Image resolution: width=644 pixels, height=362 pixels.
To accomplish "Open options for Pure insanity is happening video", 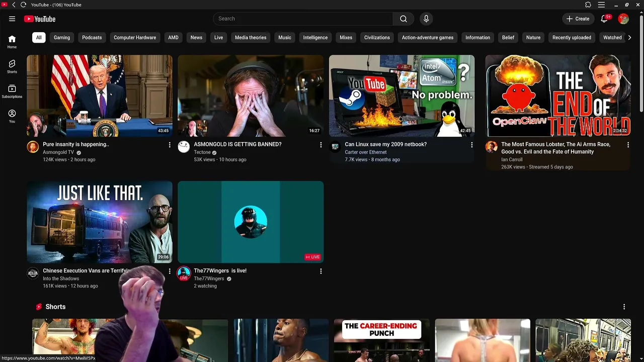I will point(170,145).
